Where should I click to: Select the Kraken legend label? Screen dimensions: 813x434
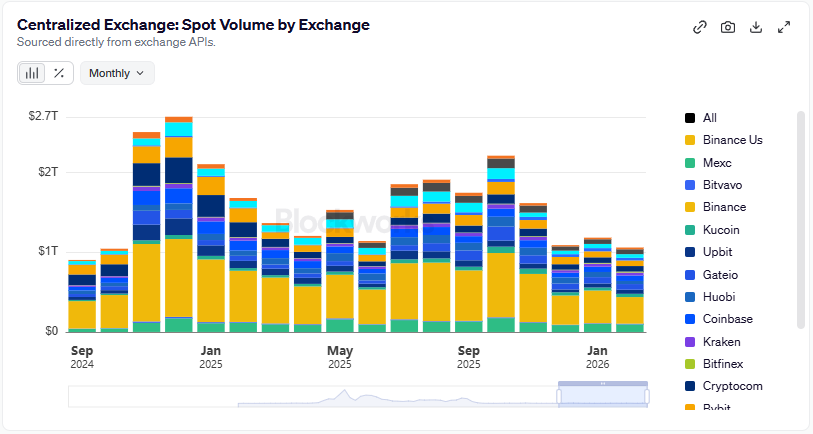click(721, 342)
